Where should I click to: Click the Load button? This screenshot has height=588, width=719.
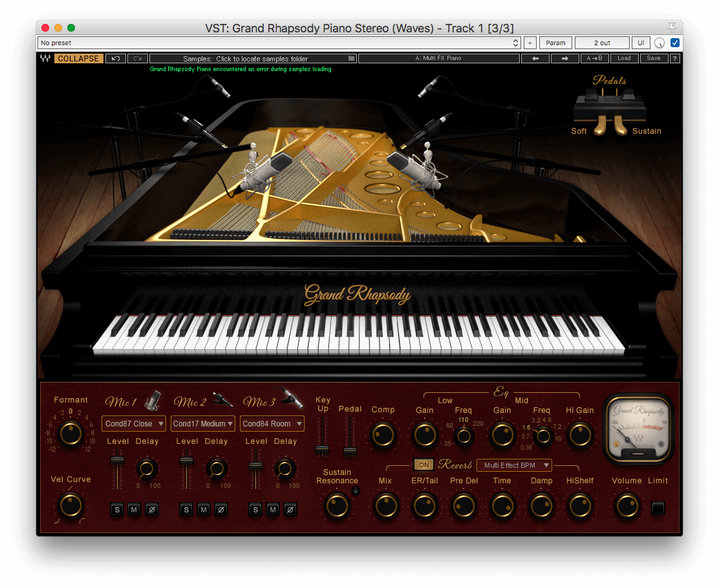(x=624, y=58)
